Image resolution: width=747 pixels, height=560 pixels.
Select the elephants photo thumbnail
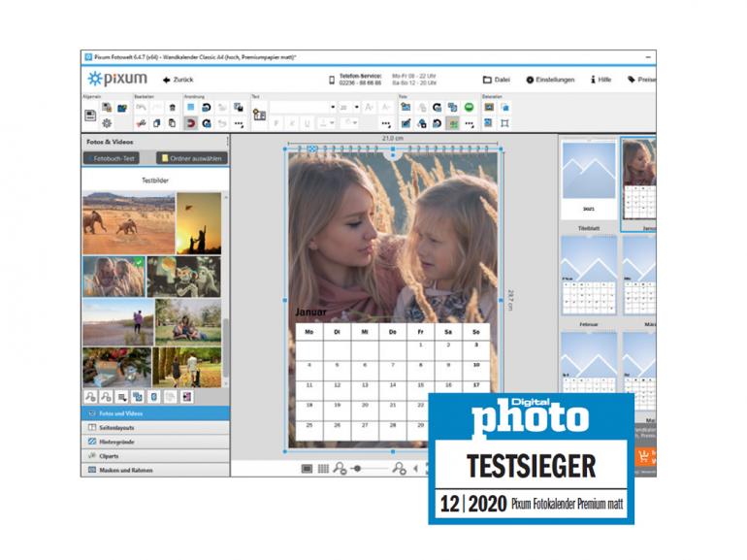pos(129,223)
